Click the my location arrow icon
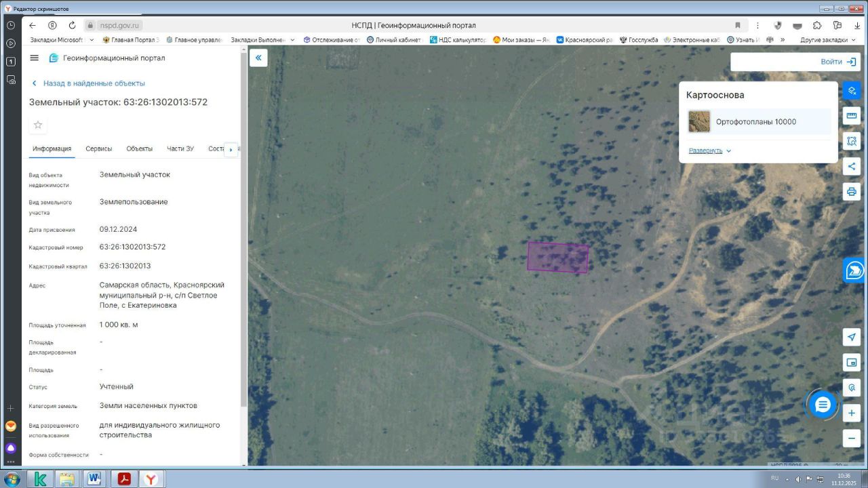The height and width of the screenshot is (488, 868). (x=852, y=337)
